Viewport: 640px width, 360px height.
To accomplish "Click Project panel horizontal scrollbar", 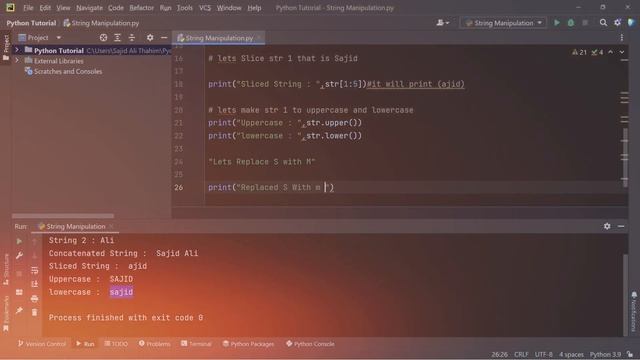I will [x=63, y=216].
